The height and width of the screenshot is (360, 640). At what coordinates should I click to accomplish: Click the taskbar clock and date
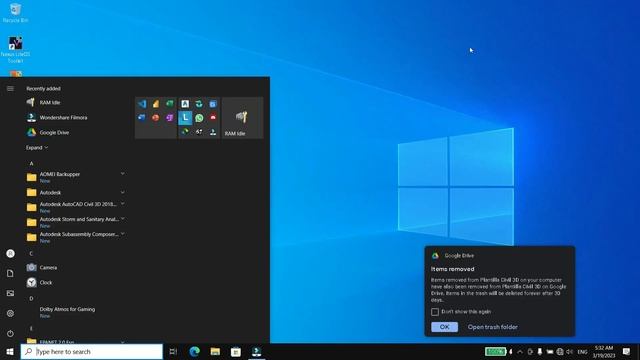click(x=604, y=351)
